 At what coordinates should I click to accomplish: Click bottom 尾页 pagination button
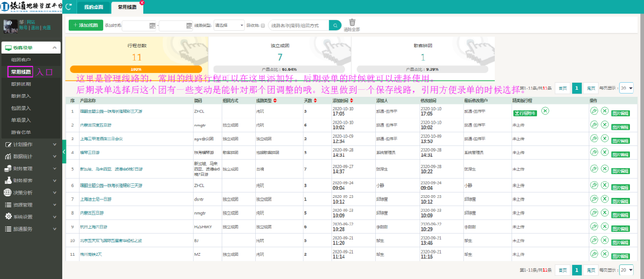591,270
